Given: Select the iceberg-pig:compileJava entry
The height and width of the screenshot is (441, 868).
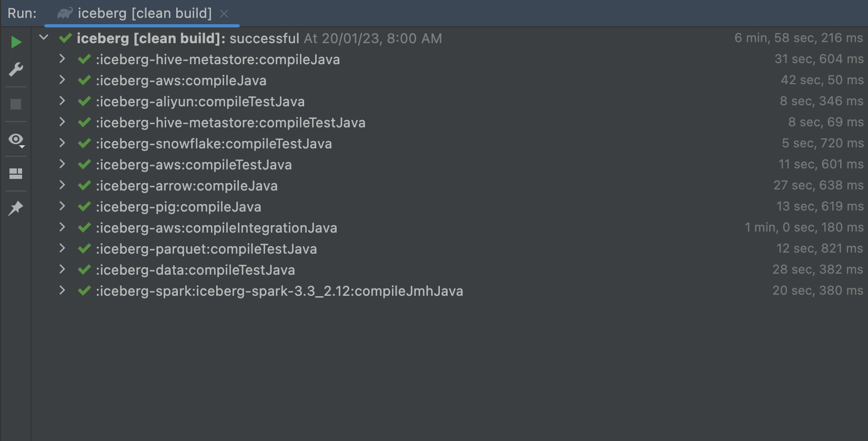Looking at the screenshot, I should pos(179,206).
